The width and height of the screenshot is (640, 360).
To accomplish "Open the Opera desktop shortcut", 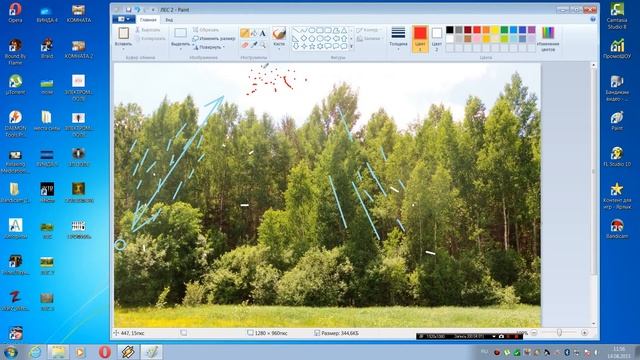I will [15, 12].
